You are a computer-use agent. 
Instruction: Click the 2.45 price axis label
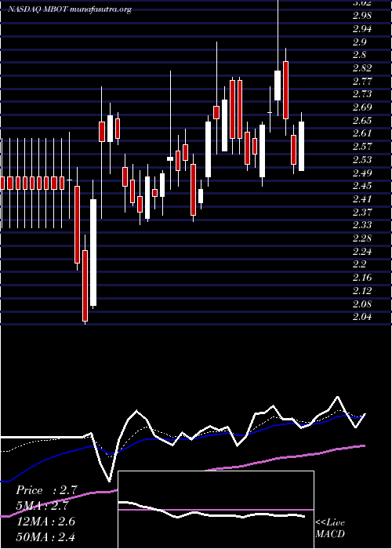(362, 186)
